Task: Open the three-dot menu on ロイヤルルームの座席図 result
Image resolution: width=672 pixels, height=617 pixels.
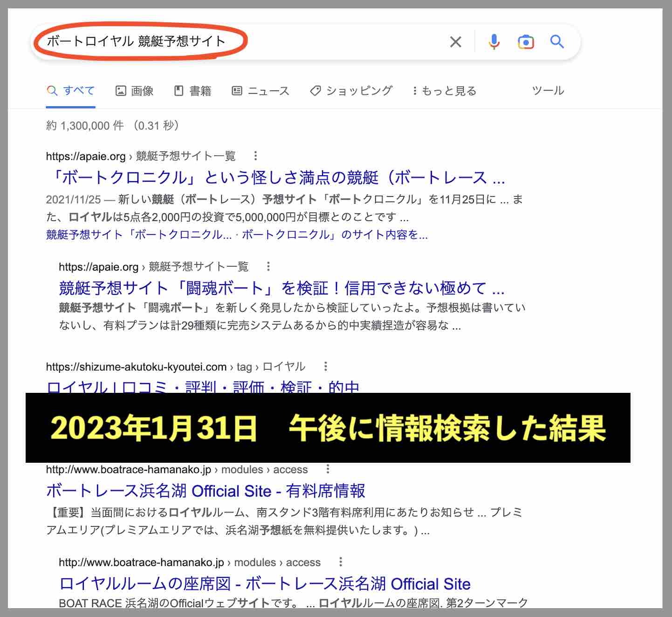Action: [x=341, y=562]
